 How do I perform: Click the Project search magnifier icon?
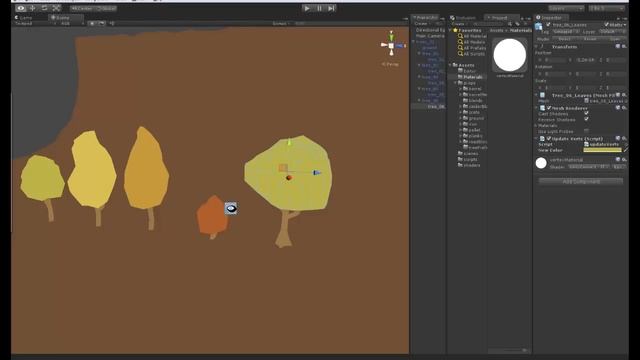click(510, 24)
